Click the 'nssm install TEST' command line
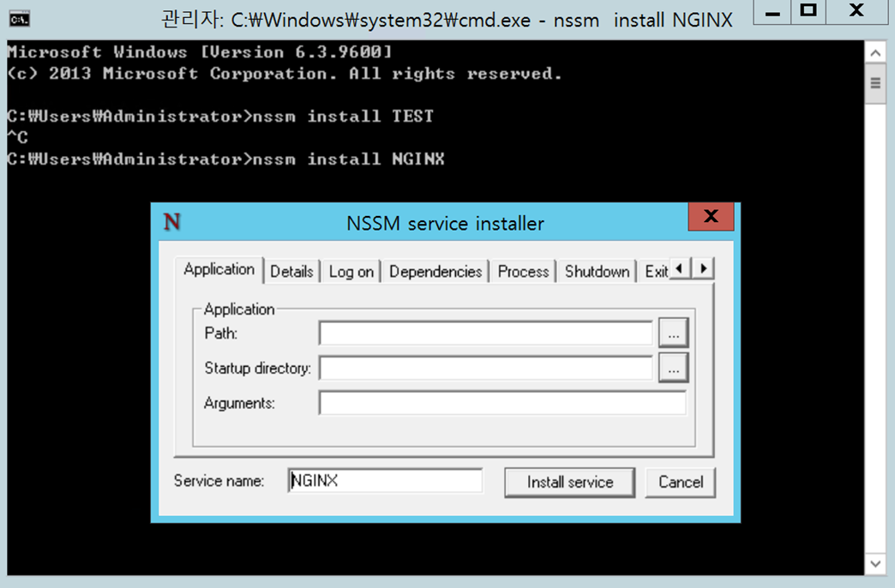 220,117
